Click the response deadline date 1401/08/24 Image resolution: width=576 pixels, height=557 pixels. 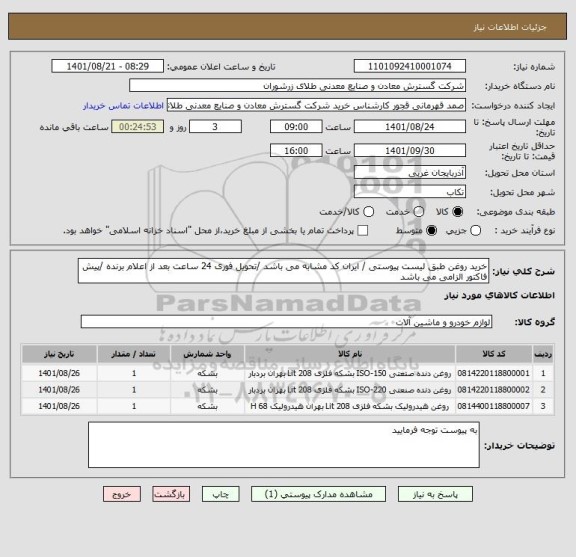(x=410, y=127)
